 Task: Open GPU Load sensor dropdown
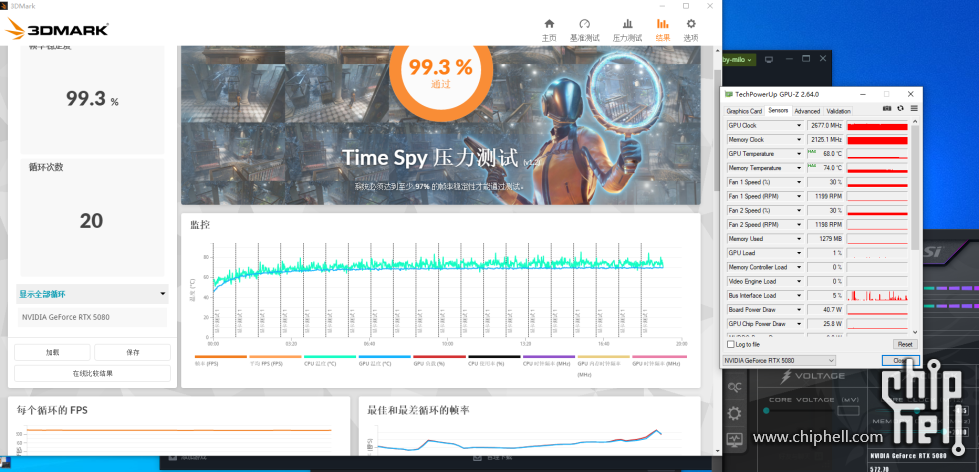coord(799,253)
